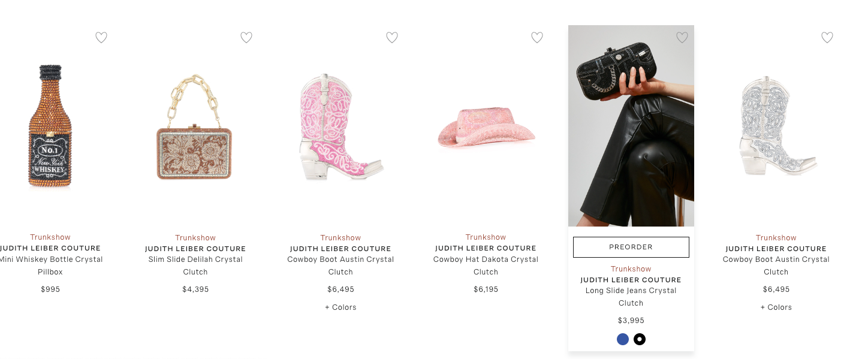Open Long Slide Jeans Crystal Clutch title link
868x359 pixels.
[631, 297]
